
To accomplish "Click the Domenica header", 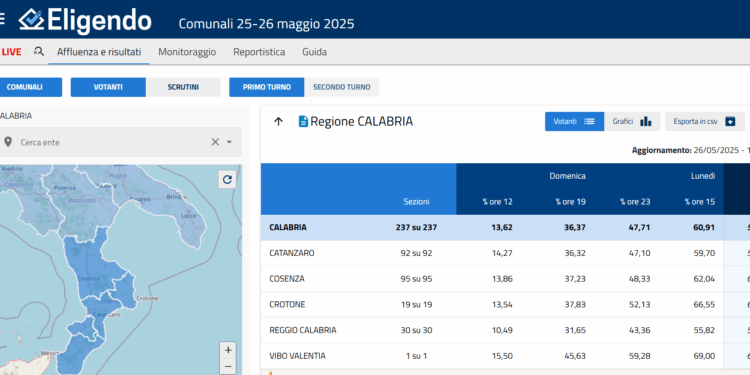I will tap(567, 176).
